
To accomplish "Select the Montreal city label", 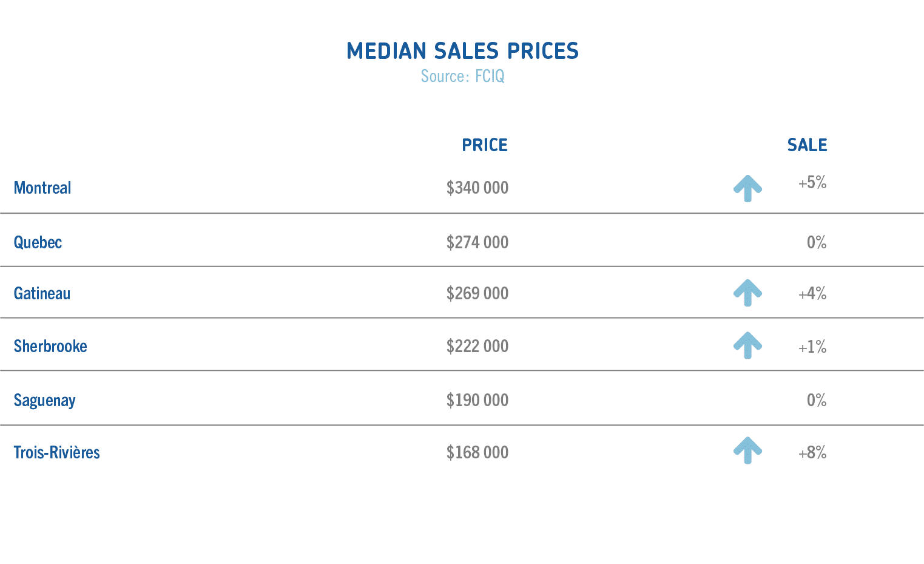I will click(x=42, y=188).
